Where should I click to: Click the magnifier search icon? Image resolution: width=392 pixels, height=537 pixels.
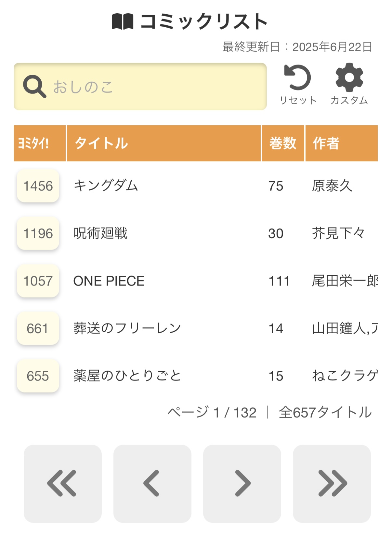click(34, 87)
